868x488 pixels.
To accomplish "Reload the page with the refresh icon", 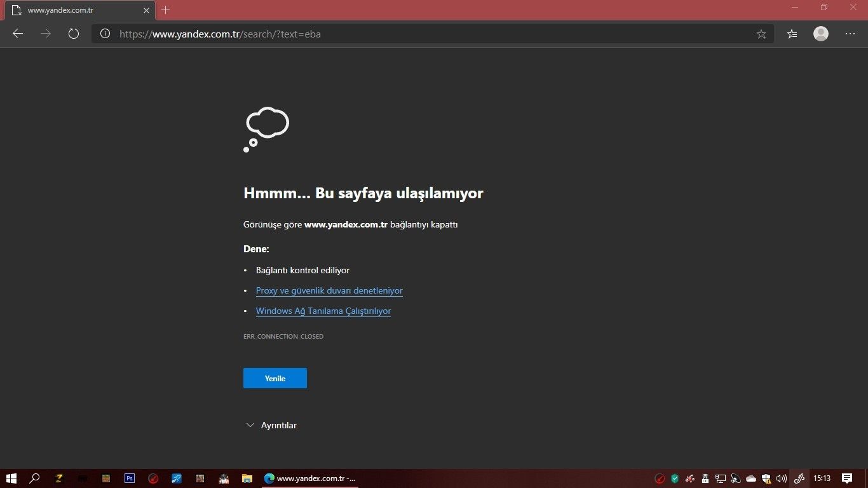I will pos(74,34).
